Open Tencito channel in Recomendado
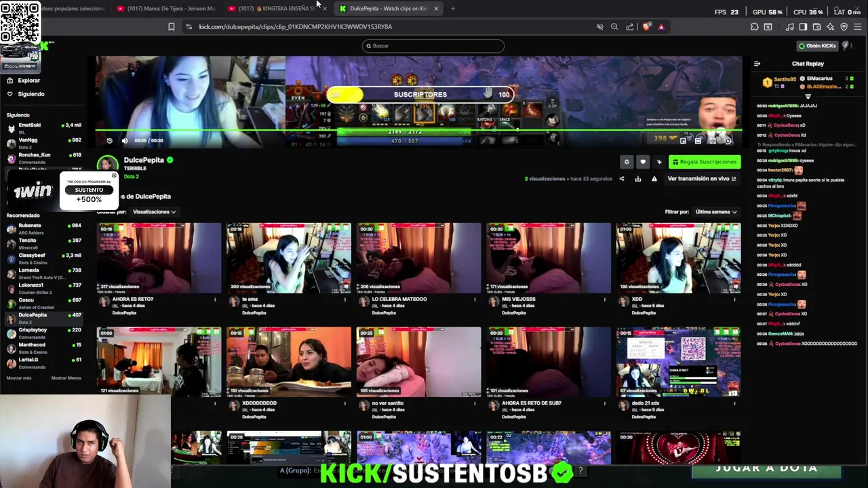Viewport: 868px width, 488px height. [44, 243]
